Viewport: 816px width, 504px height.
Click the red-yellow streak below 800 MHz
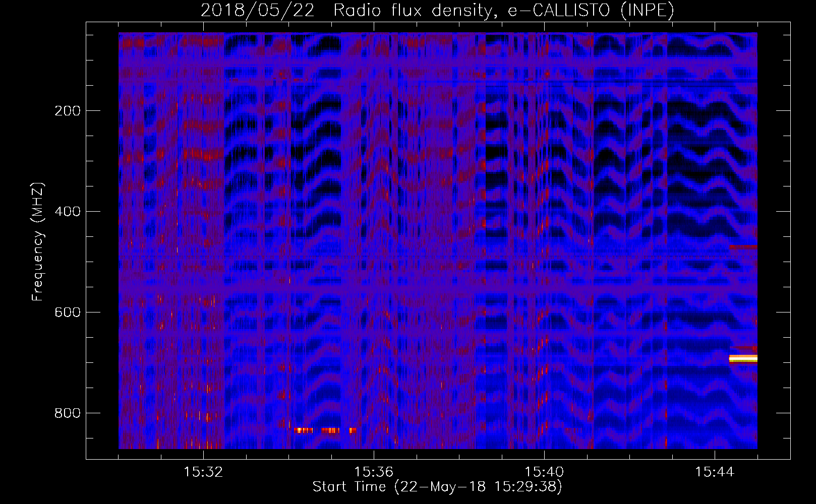click(325, 430)
